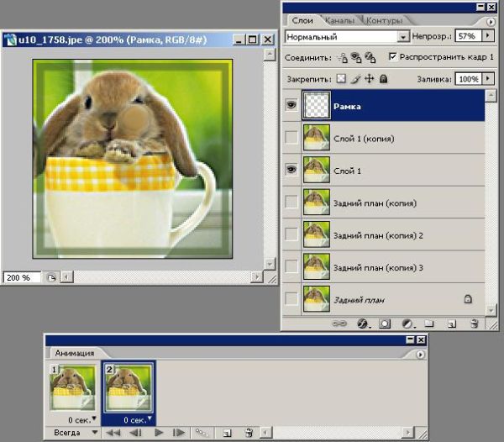This screenshot has height=442, width=504.
Task: Go to previous animation frame
Action: pyautogui.click(x=135, y=433)
